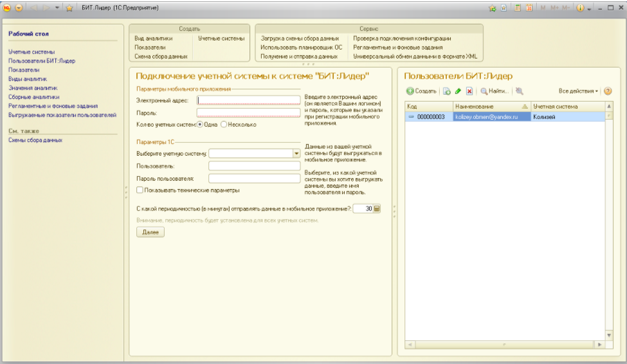The image size is (627, 364).
Task: Open Пользователи БИТ:Лидер sidebar link
Action: [x=42, y=61]
